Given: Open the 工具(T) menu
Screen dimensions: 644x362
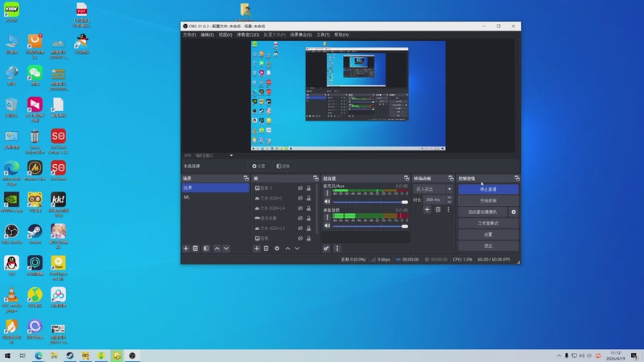Looking at the screenshot, I should pyautogui.click(x=323, y=35).
